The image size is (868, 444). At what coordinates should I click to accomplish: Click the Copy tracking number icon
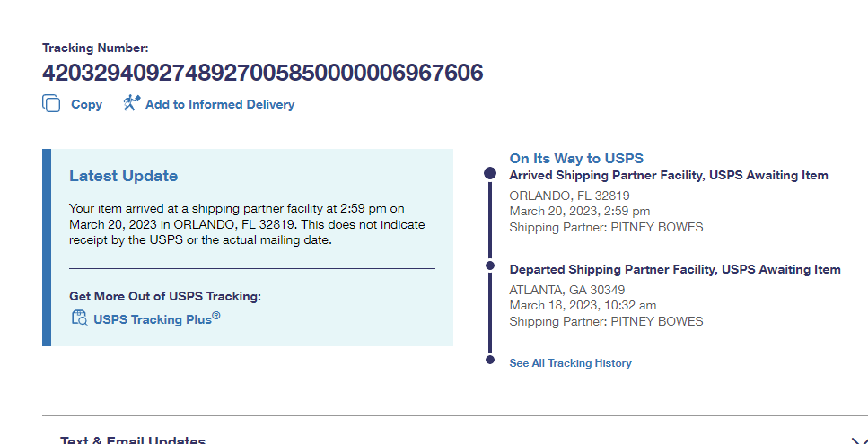point(51,104)
